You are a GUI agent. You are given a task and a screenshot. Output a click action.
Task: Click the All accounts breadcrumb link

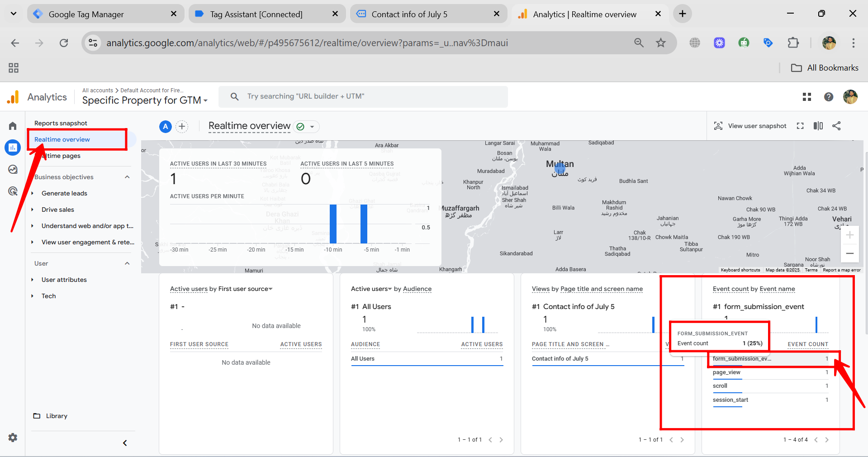tap(98, 90)
